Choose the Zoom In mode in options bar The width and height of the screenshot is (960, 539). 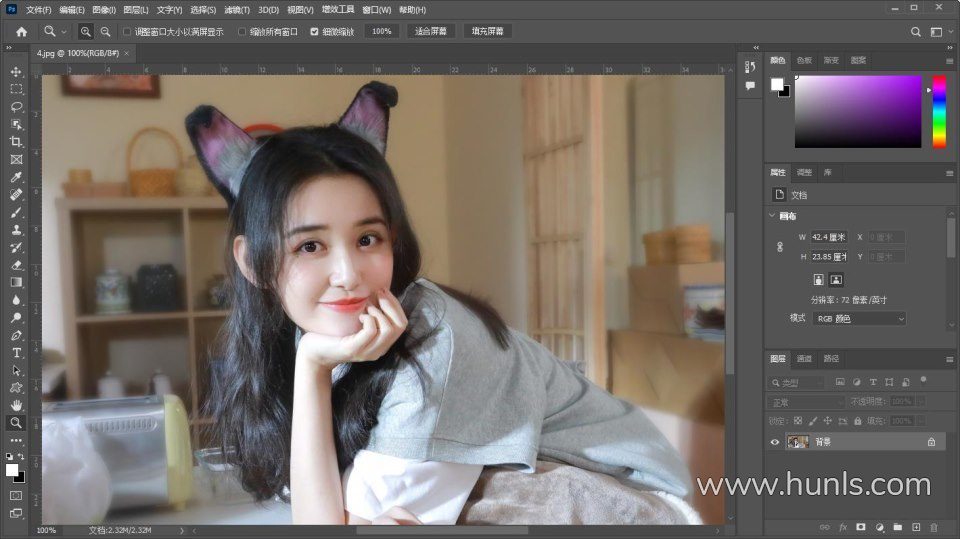point(86,31)
